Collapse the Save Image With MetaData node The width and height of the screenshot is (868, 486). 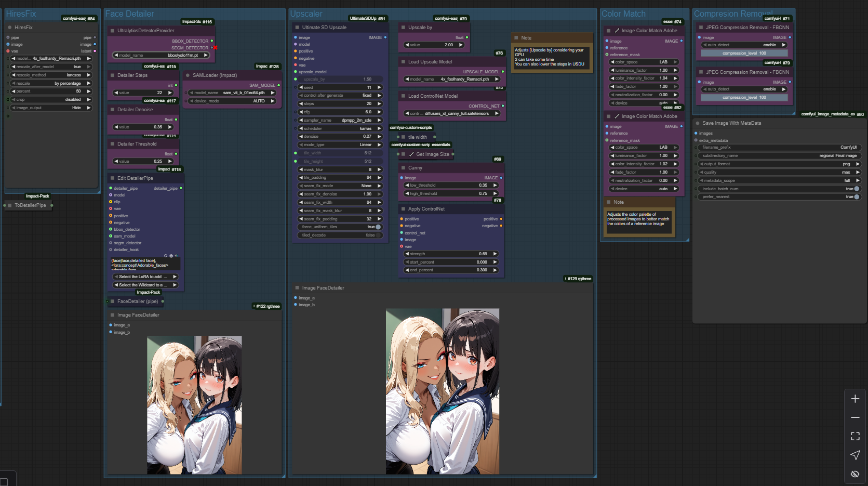point(698,123)
